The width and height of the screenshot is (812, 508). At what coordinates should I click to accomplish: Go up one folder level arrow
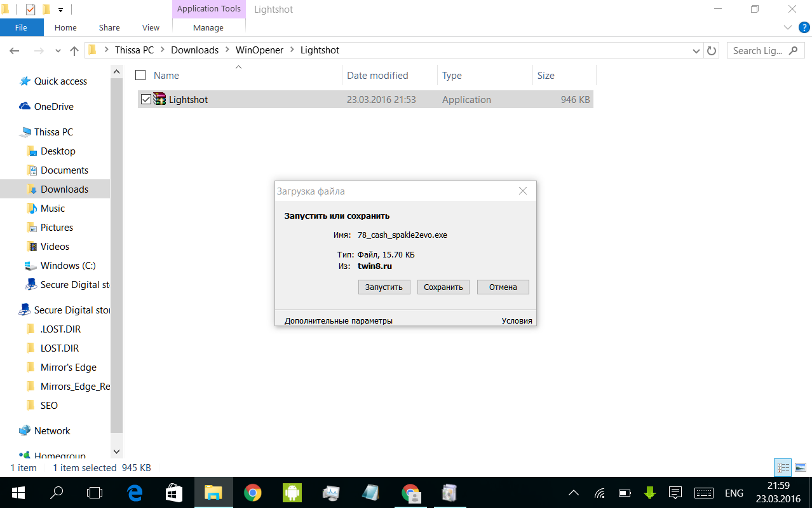point(74,50)
